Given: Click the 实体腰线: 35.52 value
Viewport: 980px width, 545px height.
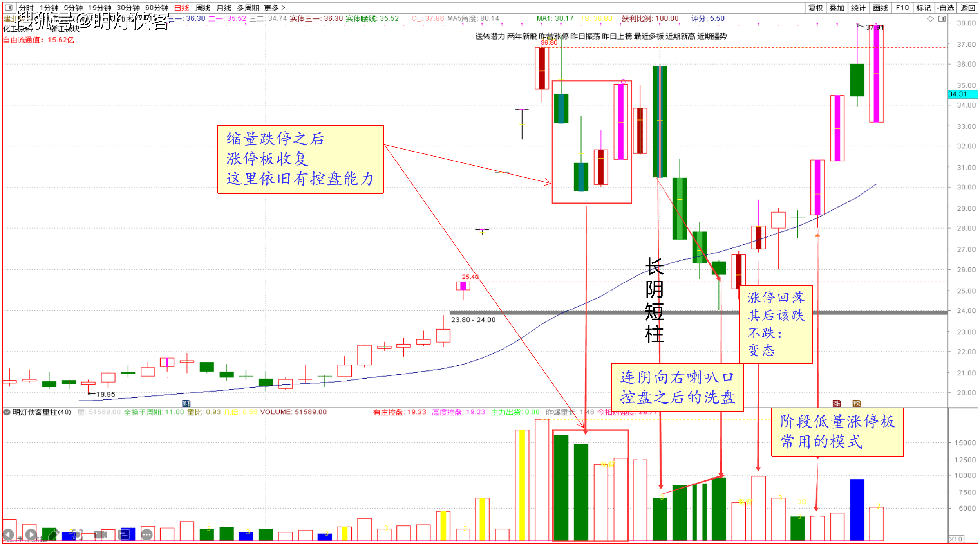Looking at the screenshot, I should (x=372, y=18).
